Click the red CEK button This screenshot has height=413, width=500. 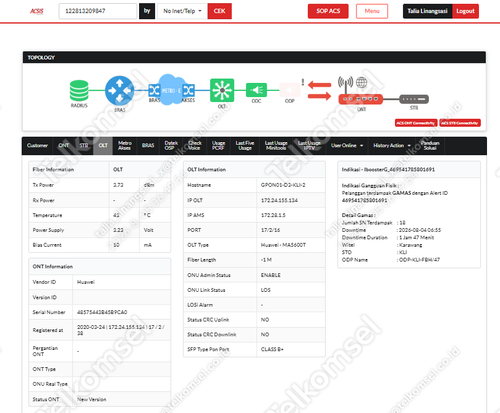tap(219, 11)
